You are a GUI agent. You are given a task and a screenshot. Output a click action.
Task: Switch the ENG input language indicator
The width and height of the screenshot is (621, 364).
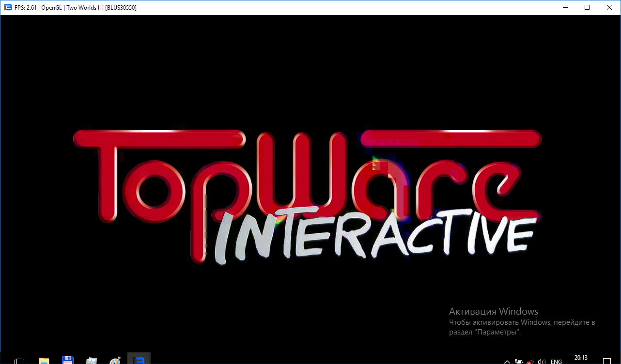[x=556, y=362]
